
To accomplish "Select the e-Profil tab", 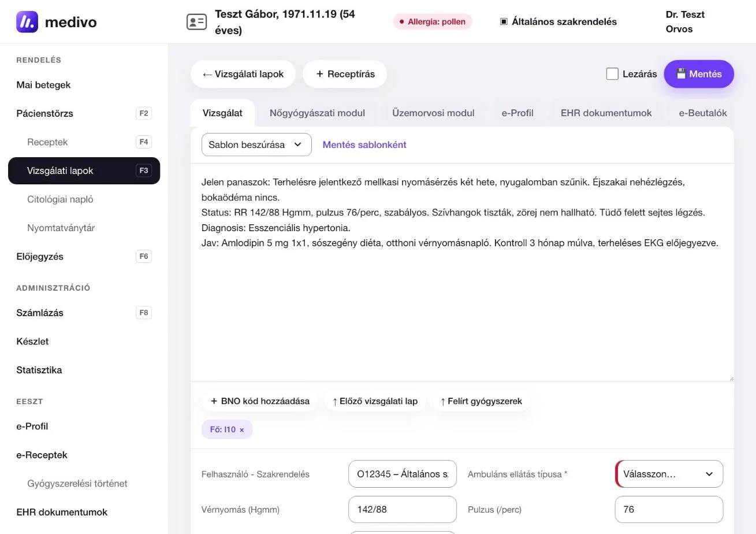I will click(x=517, y=113).
